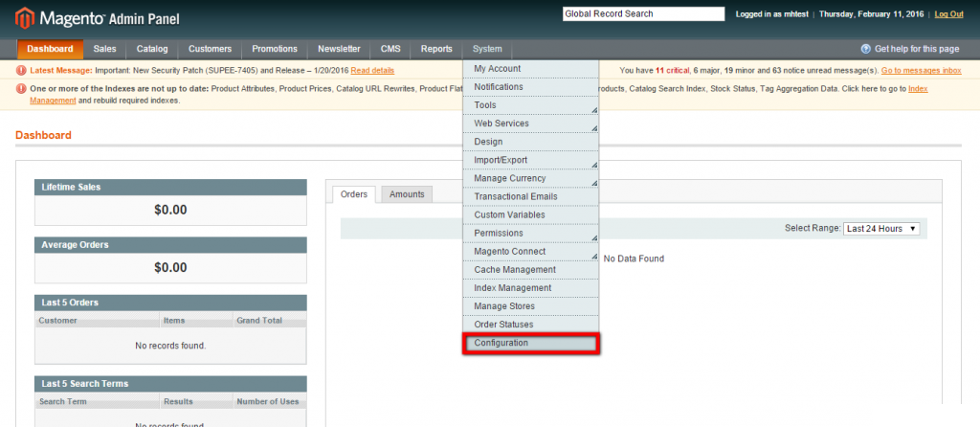Open Manage Stores
980x427 pixels.
tap(531, 306)
